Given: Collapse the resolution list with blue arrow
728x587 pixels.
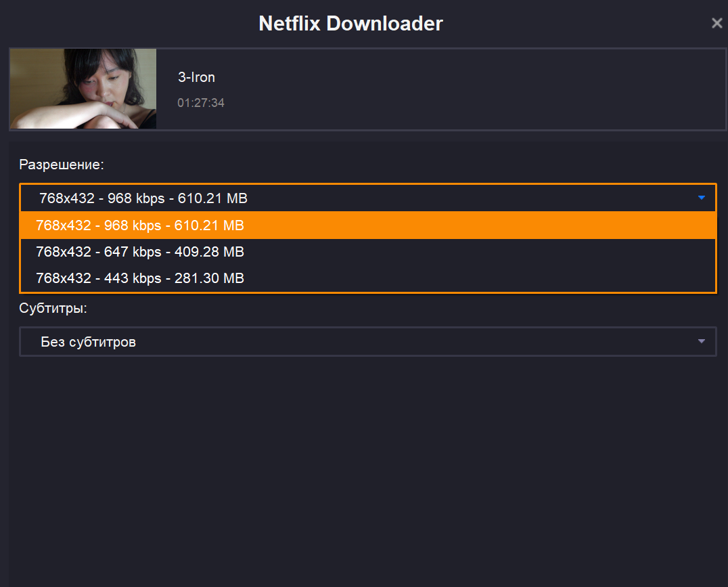Looking at the screenshot, I should pos(701,198).
